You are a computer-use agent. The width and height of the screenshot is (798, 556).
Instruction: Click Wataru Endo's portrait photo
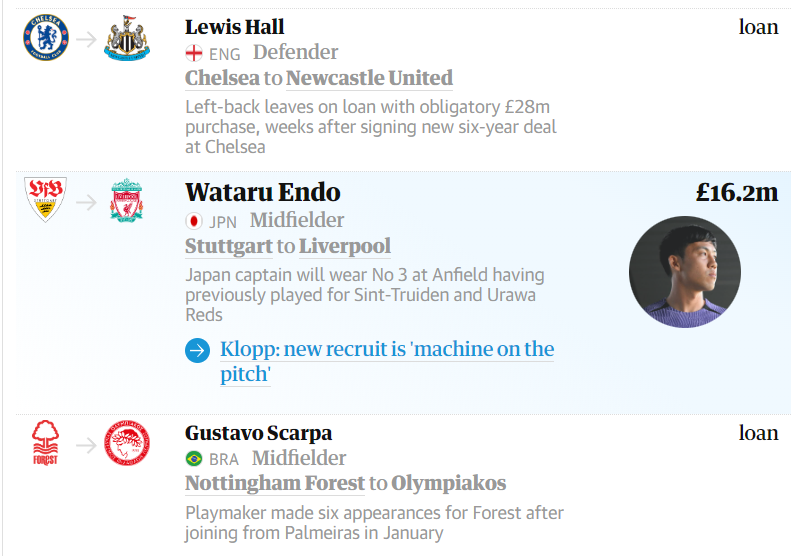pos(685,272)
